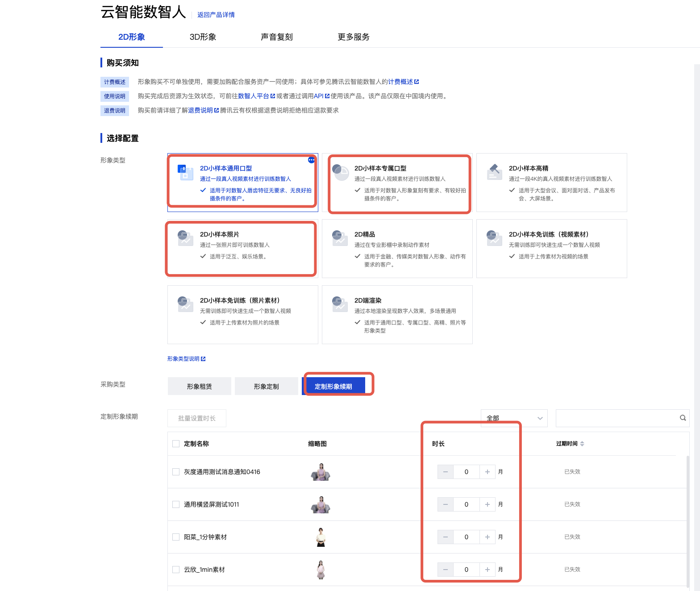Click the 时长 column header
The height and width of the screenshot is (591, 700).
[x=438, y=444]
